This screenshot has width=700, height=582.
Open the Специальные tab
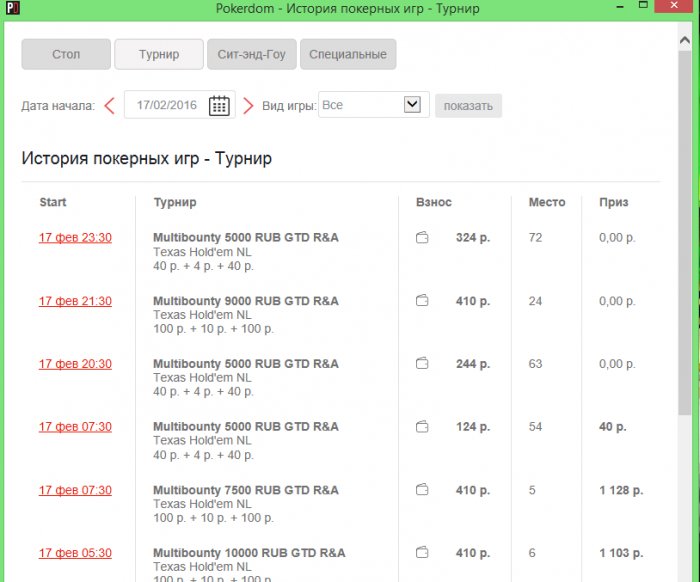coord(348,55)
